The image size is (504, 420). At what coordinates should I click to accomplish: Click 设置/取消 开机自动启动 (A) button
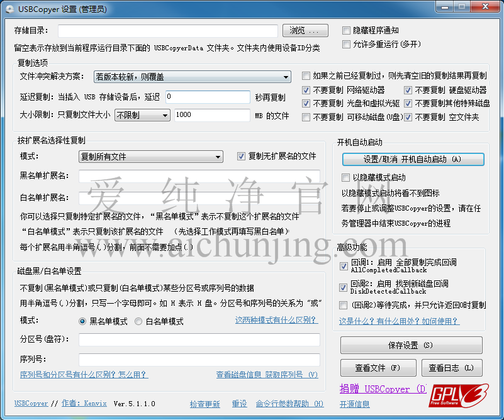[413, 160]
